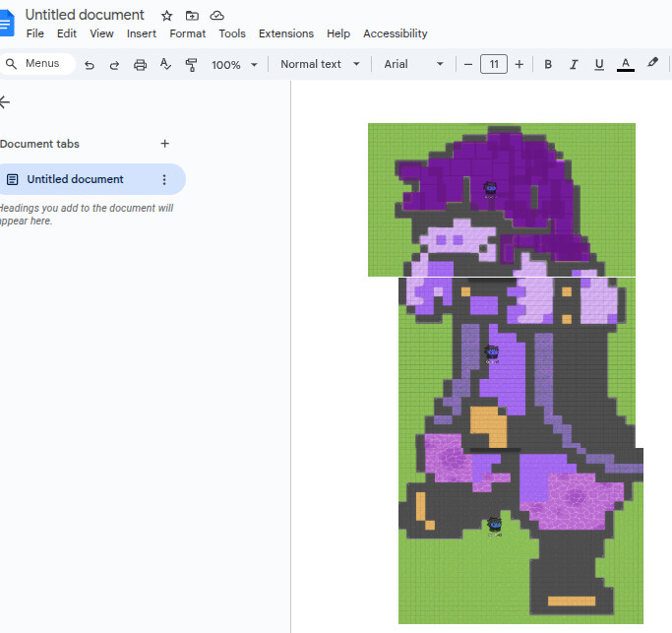Activate the Paint format tool
The image size is (672, 633).
[191, 65]
